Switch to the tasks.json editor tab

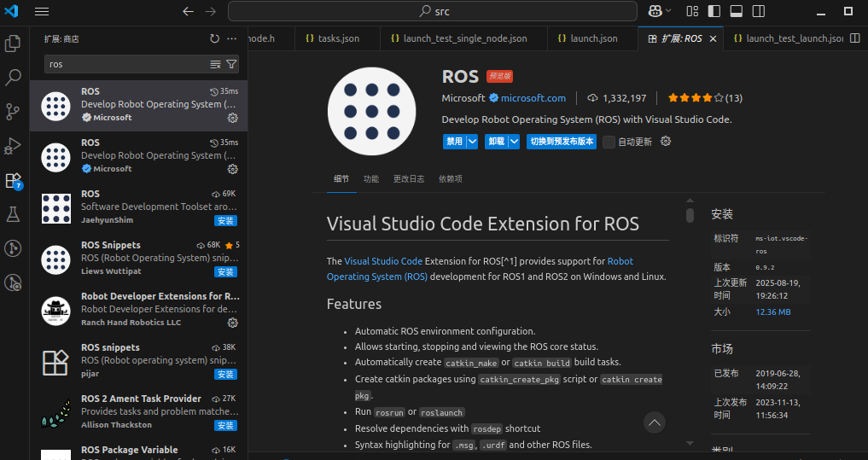(337, 38)
